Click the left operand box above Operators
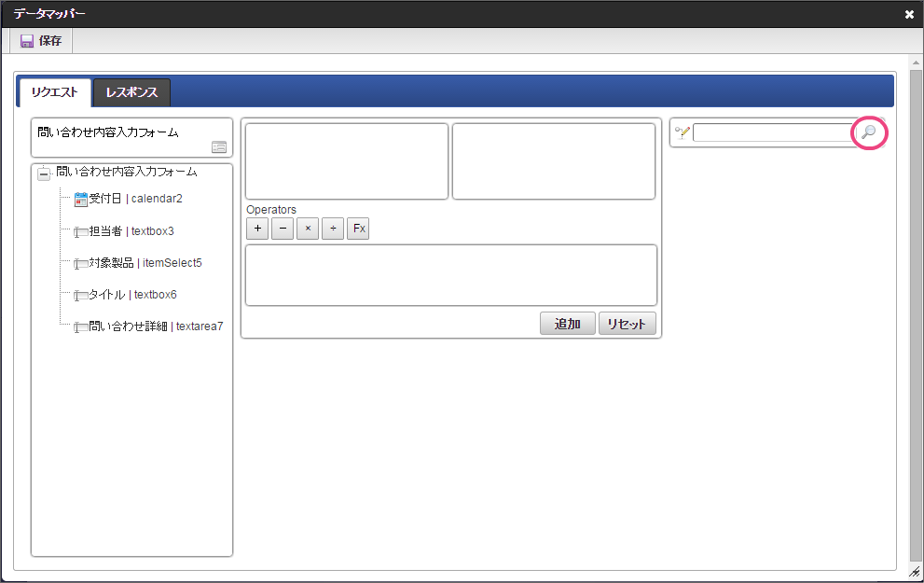Screen dimensions: 924x583 [x=347, y=161]
